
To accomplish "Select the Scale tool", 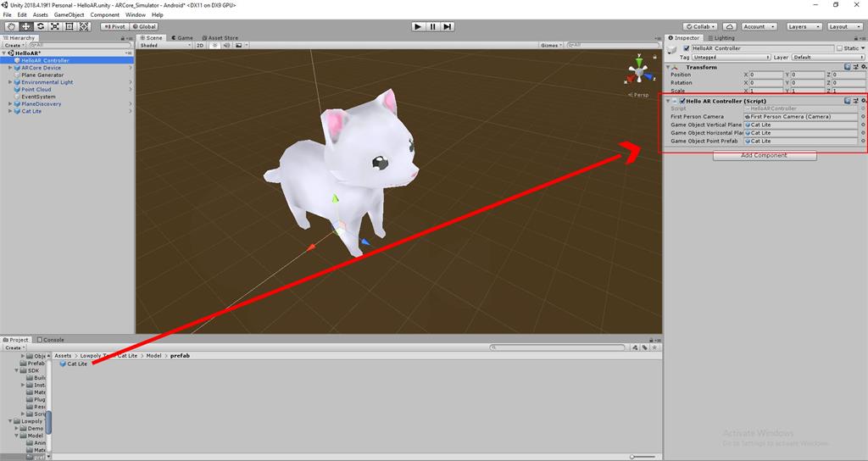I will [55, 26].
